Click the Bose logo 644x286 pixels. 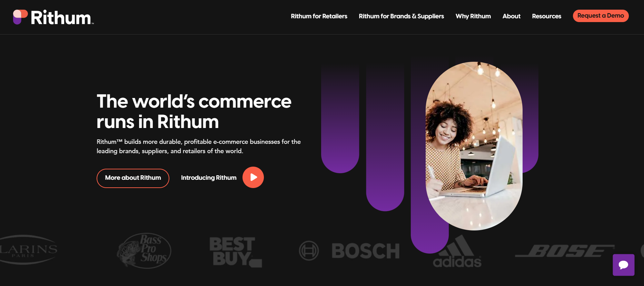[x=565, y=251]
